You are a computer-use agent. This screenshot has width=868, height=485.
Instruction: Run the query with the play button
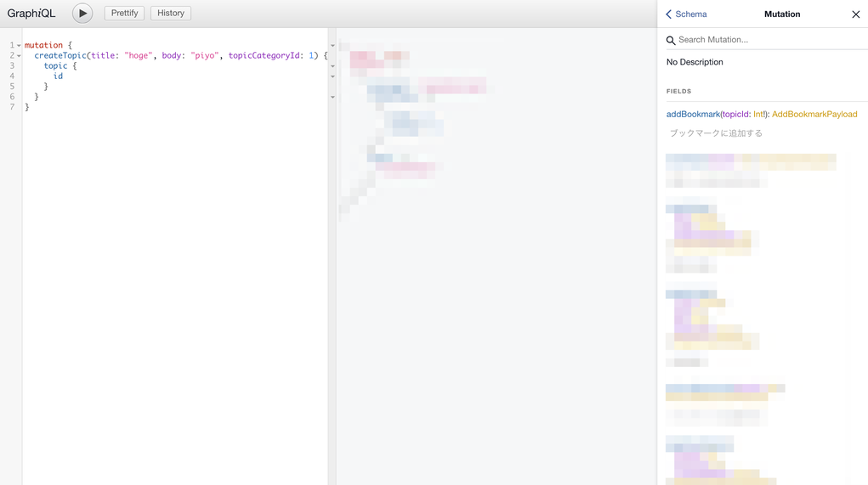coord(82,14)
